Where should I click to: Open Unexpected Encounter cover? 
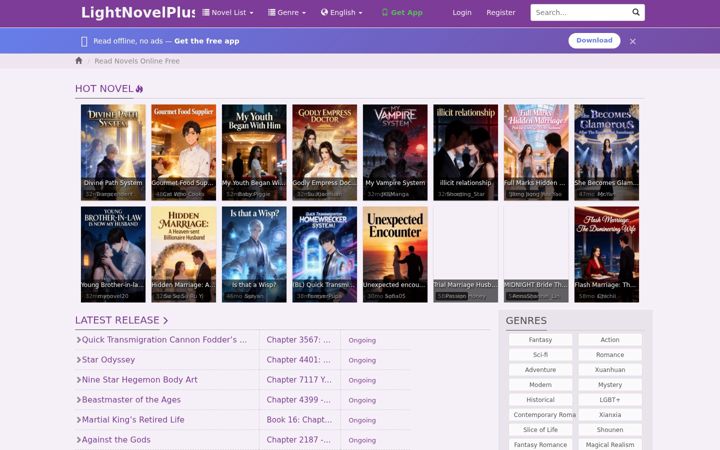tap(395, 254)
